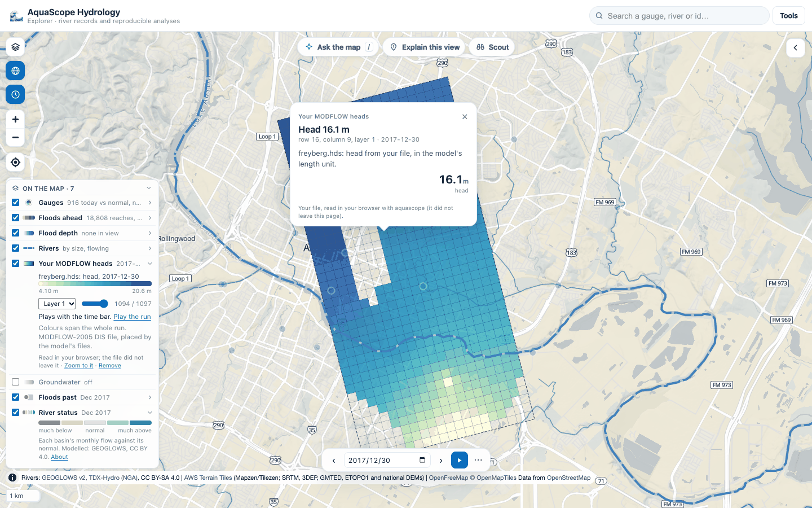Expand the Floods ahead layer row
This screenshot has width=812, height=508.
[x=150, y=218]
